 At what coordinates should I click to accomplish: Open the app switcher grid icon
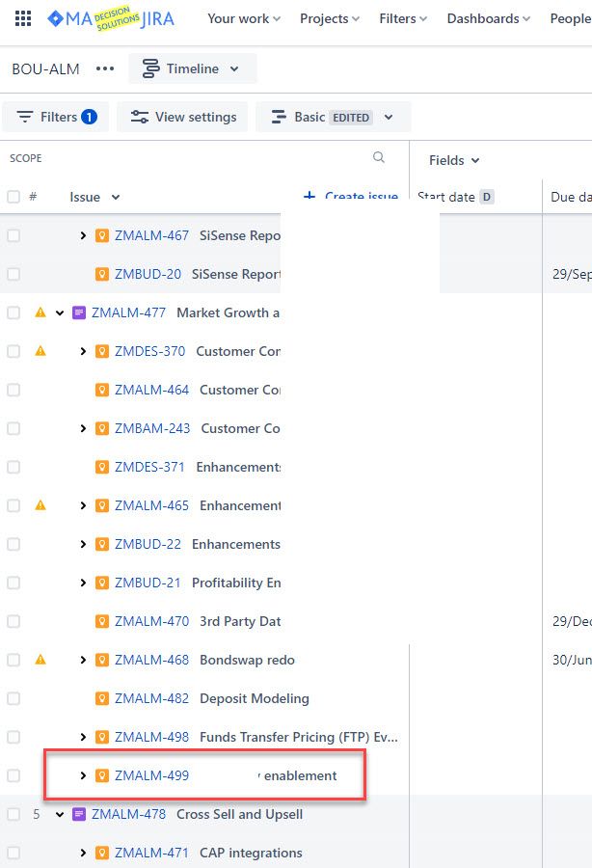point(23,19)
